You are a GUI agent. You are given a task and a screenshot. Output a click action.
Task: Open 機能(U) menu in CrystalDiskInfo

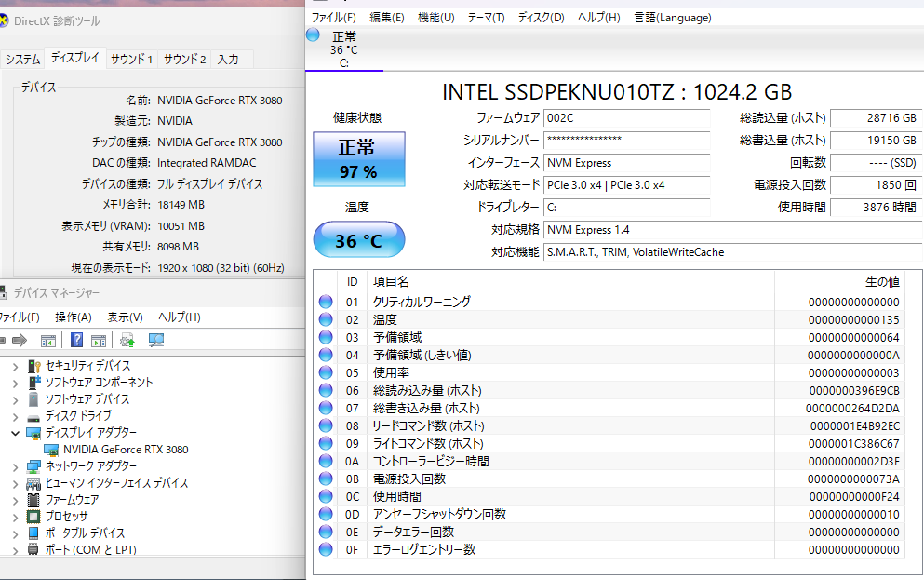(436, 18)
